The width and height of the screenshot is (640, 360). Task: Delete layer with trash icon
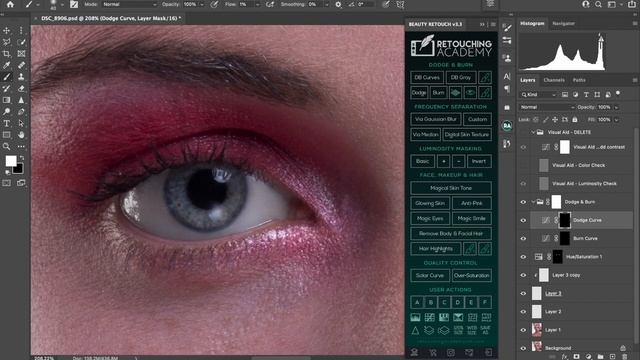(x=624, y=357)
